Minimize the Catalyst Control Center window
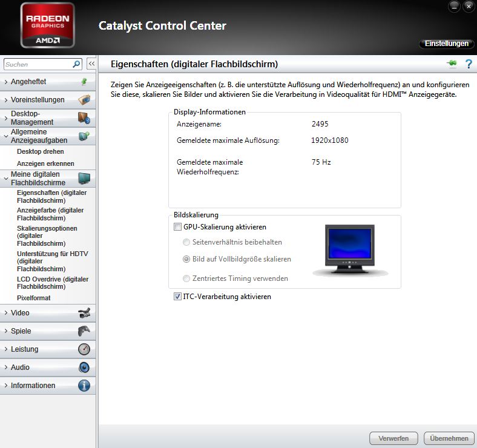 pyautogui.click(x=454, y=7)
